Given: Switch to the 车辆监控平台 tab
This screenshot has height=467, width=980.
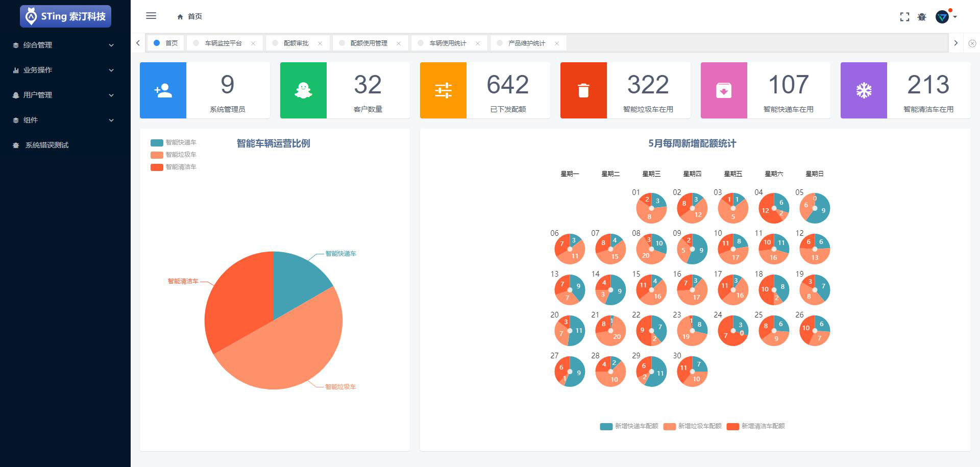Looking at the screenshot, I should pyautogui.click(x=223, y=43).
